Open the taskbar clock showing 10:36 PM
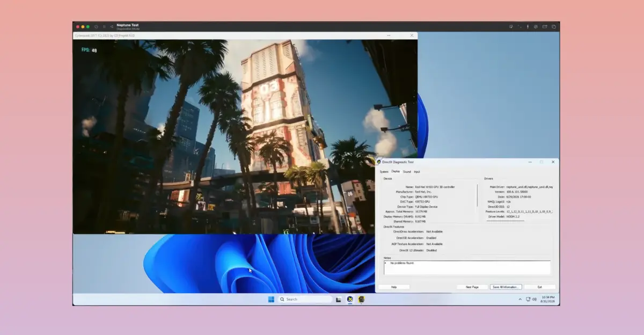This screenshot has height=335, width=644. (548, 300)
